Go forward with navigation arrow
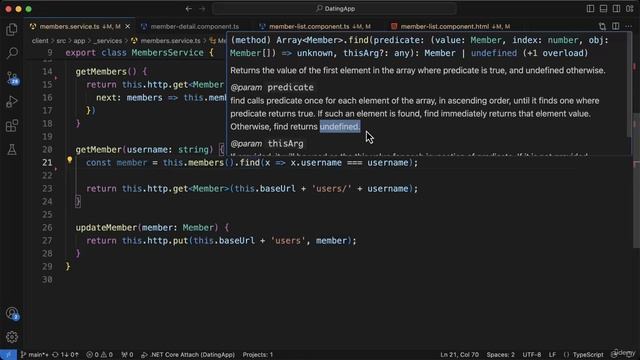This screenshot has width=640, height=360. [x=202, y=9]
